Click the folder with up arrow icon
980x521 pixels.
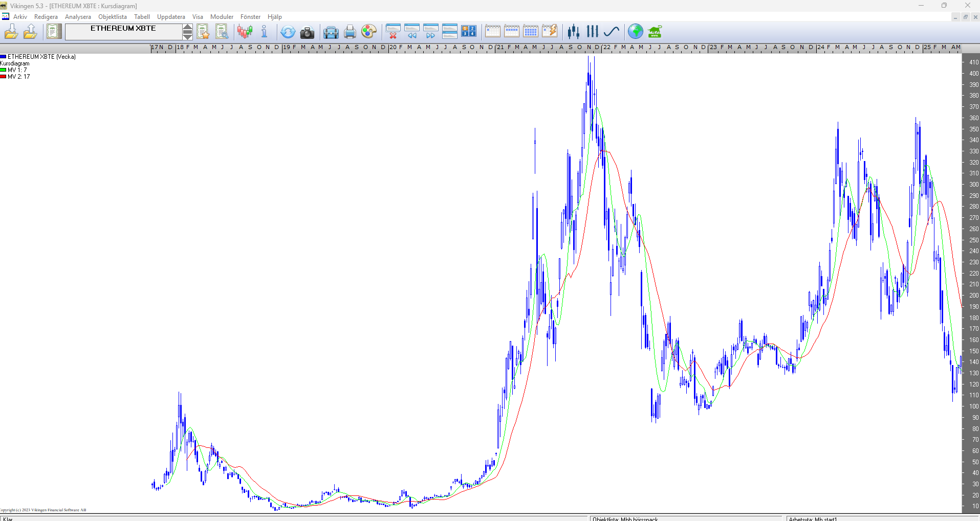30,32
